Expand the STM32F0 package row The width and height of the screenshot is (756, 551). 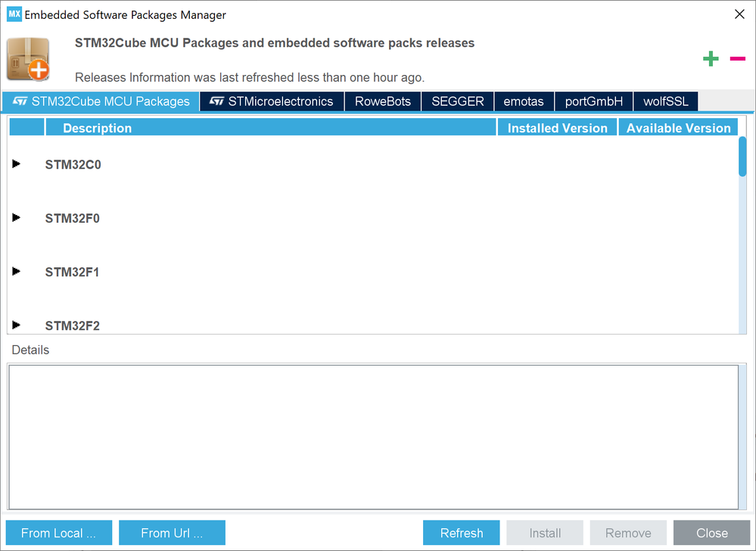pyautogui.click(x=17, y=217)
